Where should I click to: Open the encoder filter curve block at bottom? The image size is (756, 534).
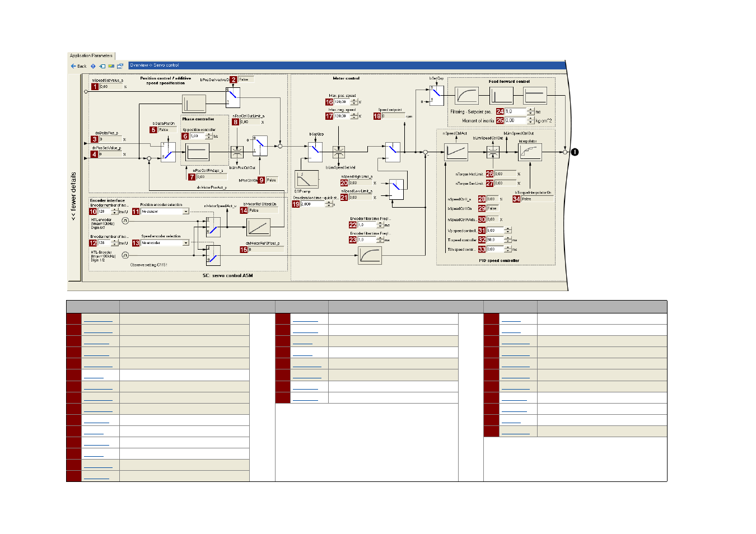click(x=370, y=255)
